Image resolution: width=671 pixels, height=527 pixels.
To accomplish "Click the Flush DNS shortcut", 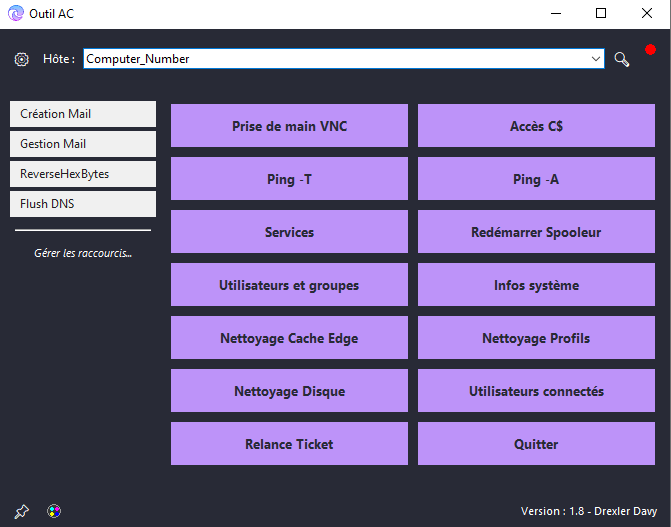I will coord(83,204).
